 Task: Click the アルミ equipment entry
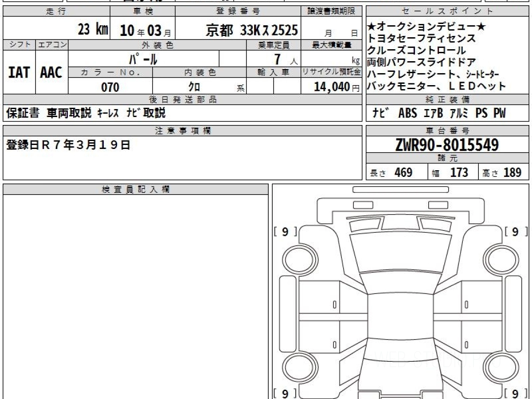pyautogui.click(x=459, y=113)
